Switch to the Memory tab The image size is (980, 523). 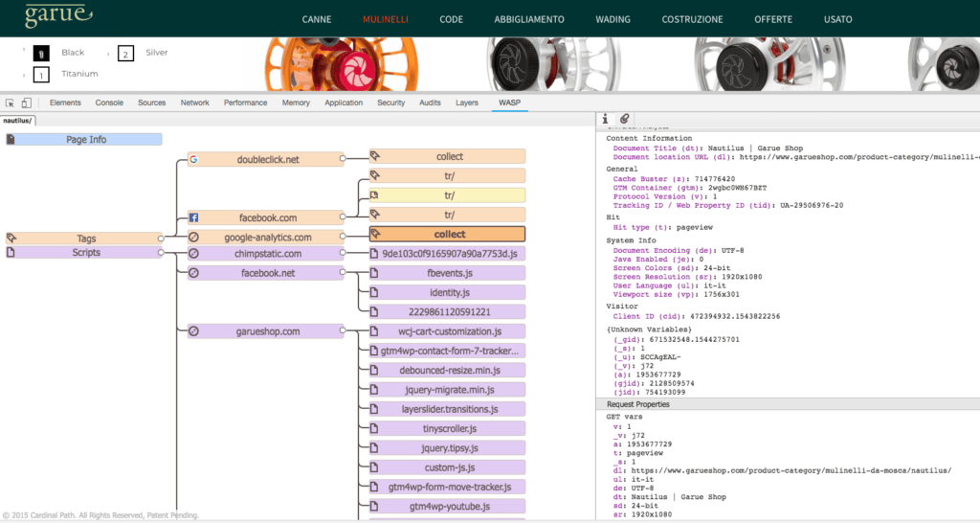pyautogui.click(x=296, y=102)
